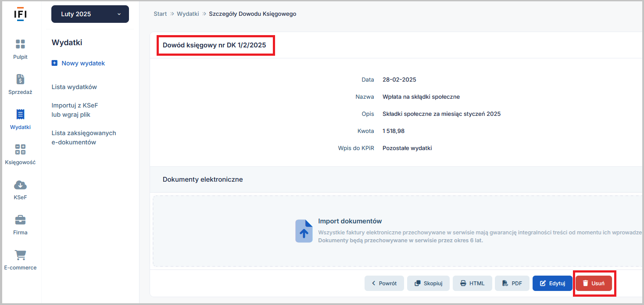This screenshot has width=644, height=305.
Task: Open the Firma briefcase icon
Action: pyautogui.click(x=20, y=220)
